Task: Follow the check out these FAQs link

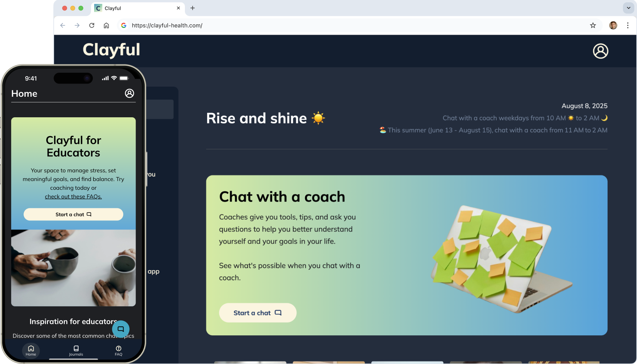Action: click(73, 196)
